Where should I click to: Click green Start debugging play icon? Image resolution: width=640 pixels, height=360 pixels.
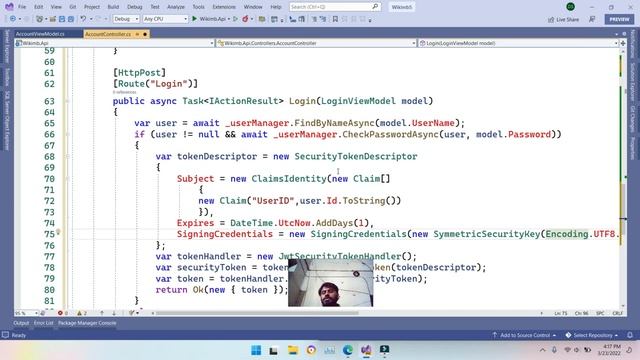point(195,19)
